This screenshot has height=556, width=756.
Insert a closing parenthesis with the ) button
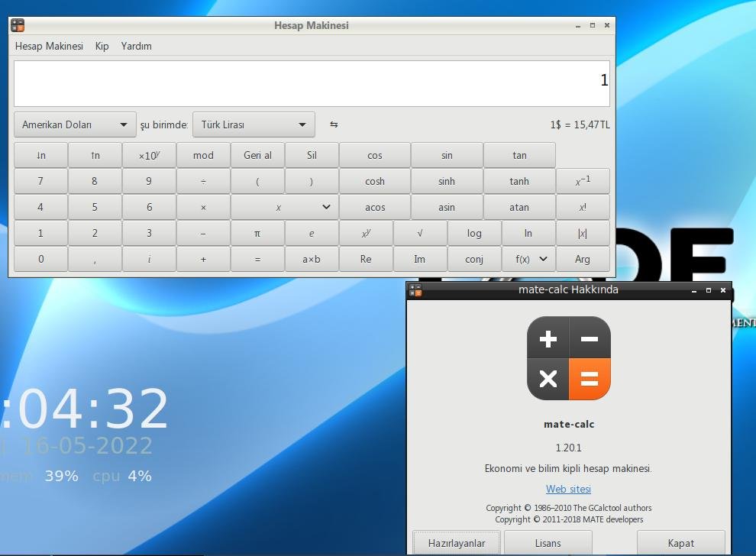312,181
